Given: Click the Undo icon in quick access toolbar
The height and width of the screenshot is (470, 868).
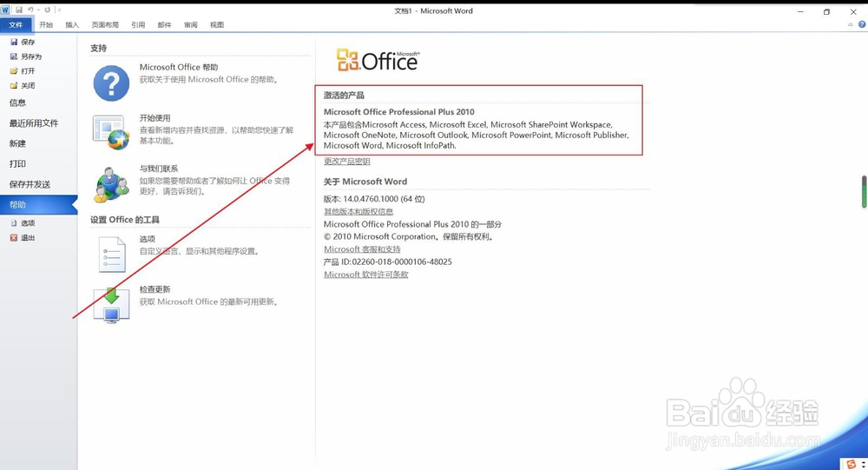Looking at the screenshot, I should [x=30, y=10].
